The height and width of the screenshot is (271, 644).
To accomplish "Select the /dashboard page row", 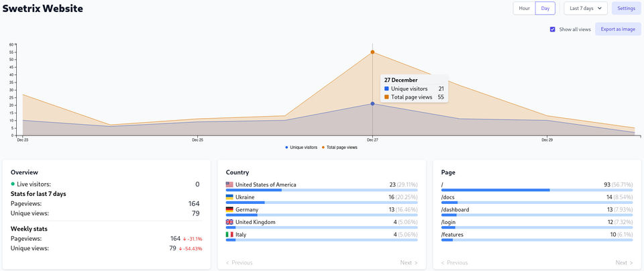I will click(x=455, y=210).
